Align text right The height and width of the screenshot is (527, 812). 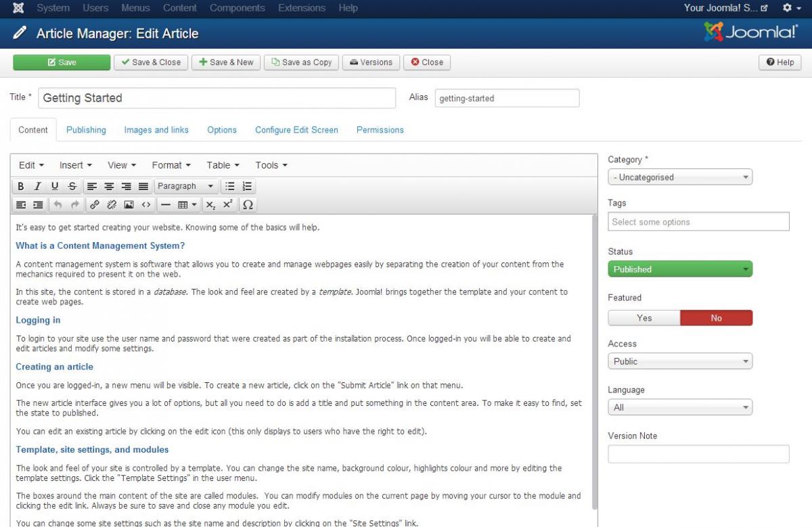[x=126, y=186]
